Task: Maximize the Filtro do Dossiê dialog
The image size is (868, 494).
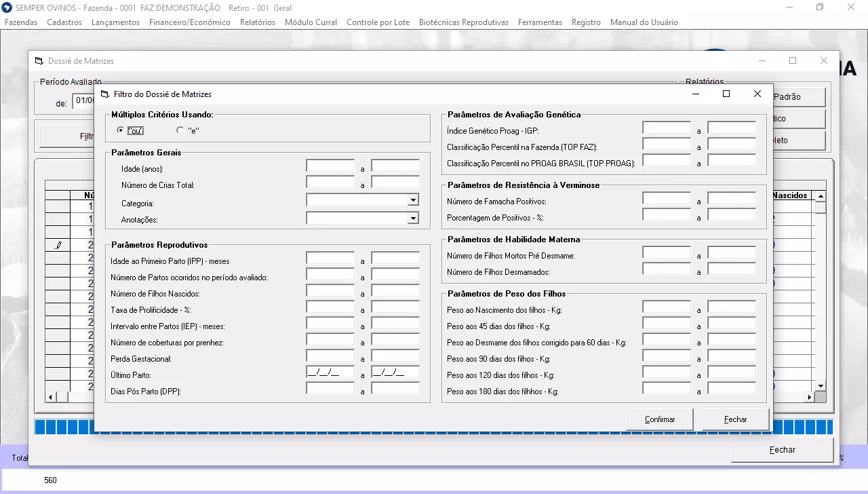Action: tap(726, 94)
